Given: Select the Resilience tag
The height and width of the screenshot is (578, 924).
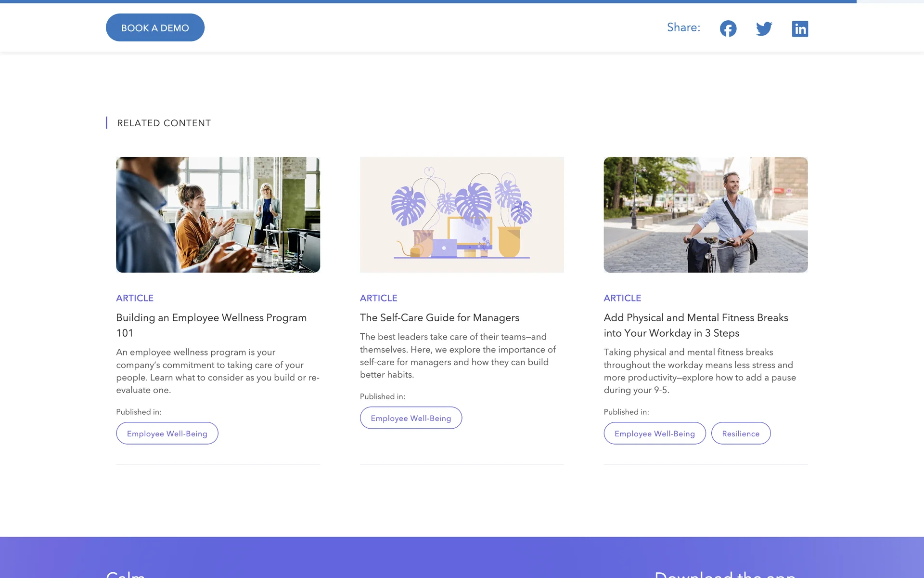Looking at the screenshot, I should click(741, 433).
